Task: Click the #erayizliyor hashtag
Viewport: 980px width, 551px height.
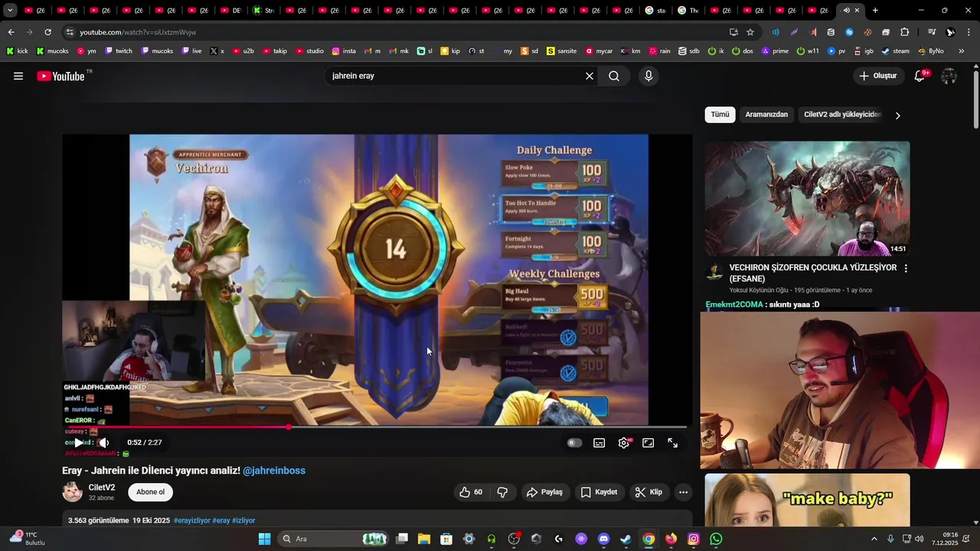Action: point(191,520)
